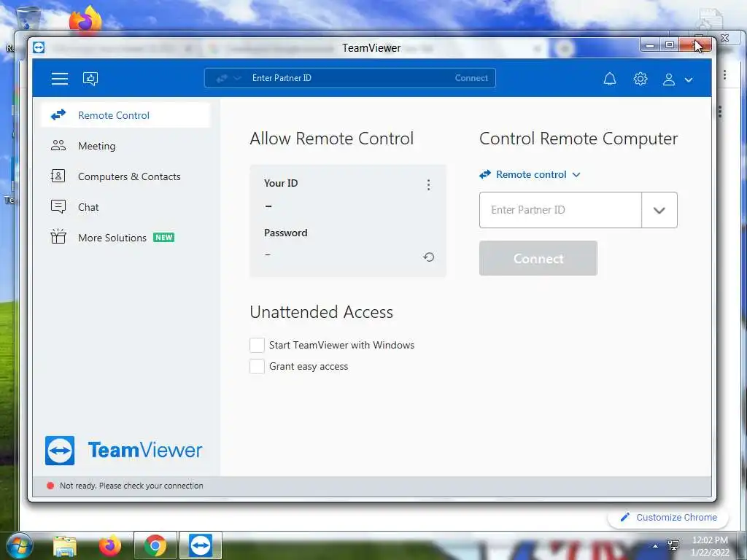This screenshot has height=560, width=747.
Task: Click the user account profile icon
Action: coord(669,79)
